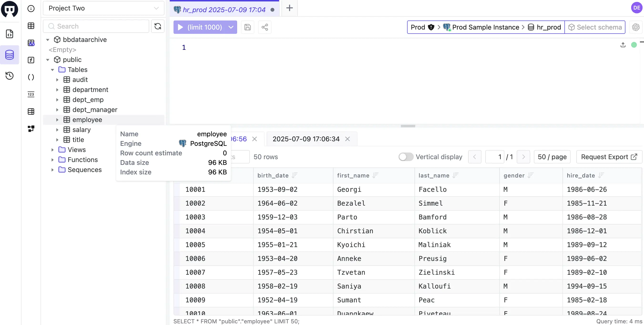Open the AI assistant (OpenAI icon) panel

click(636, 27)
